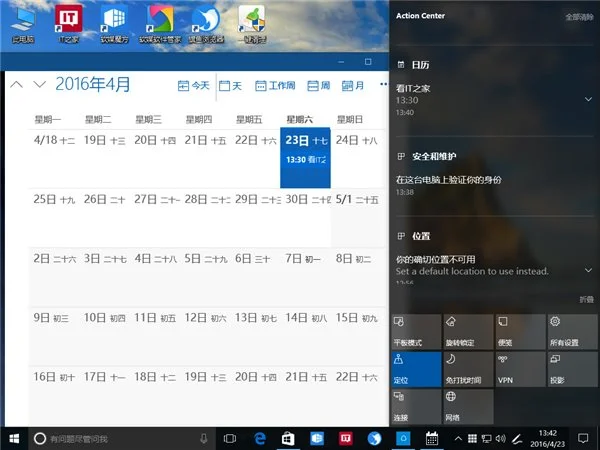Enable 免打扰时间 (Quiet hours) tile
The width and height of the screenshot is (600, 450).
tap(467, 368)
